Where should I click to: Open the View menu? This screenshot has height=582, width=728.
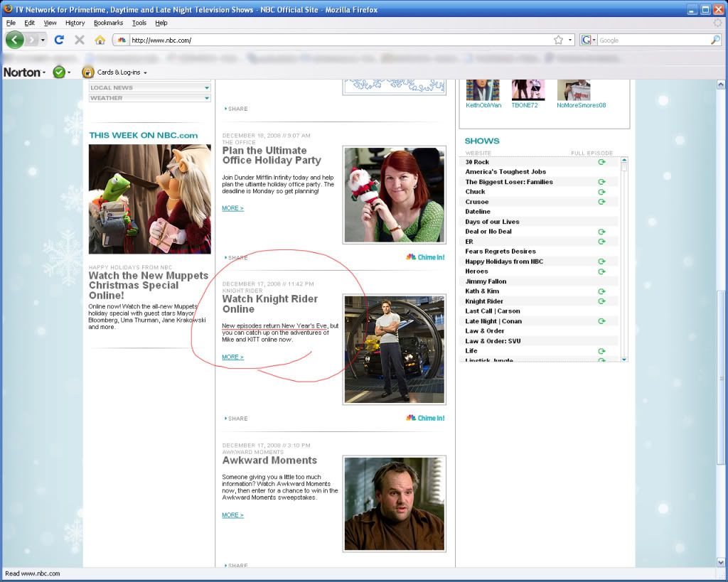(50, 23)
